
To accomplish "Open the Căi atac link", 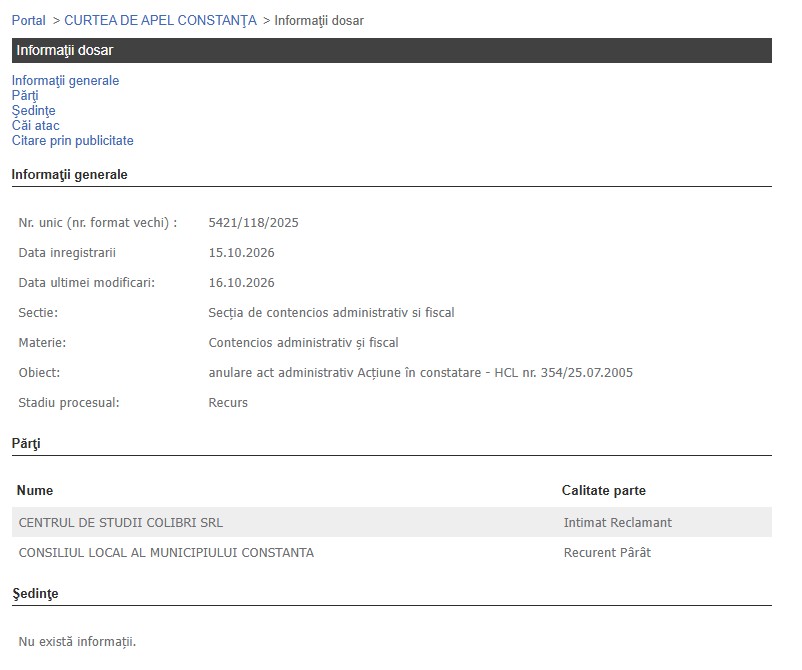I will (x=36, y=125).
